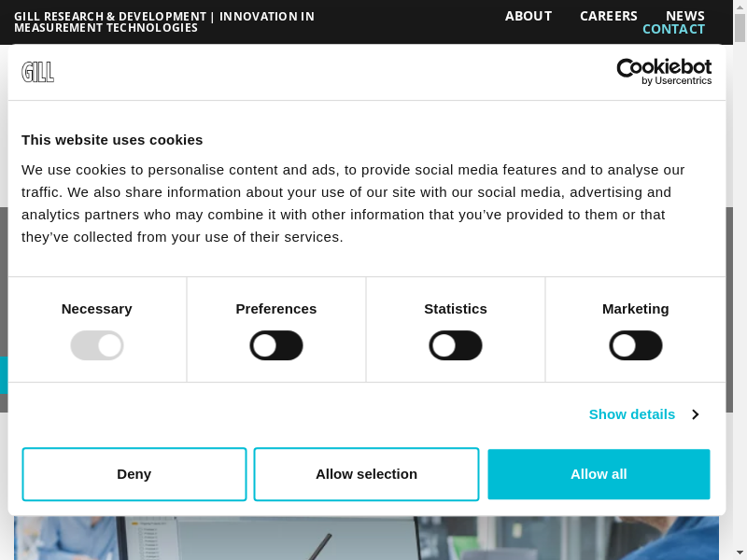This screenshot has height=560, width=747.
Task: Turn on the Marketing cookies switch
Action: [636, 345]
